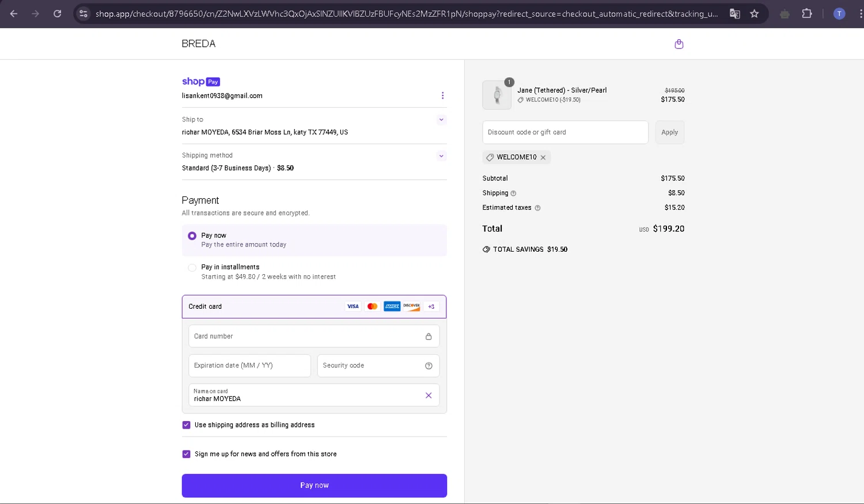Open Shop Pay account options menu

point(442,96)
